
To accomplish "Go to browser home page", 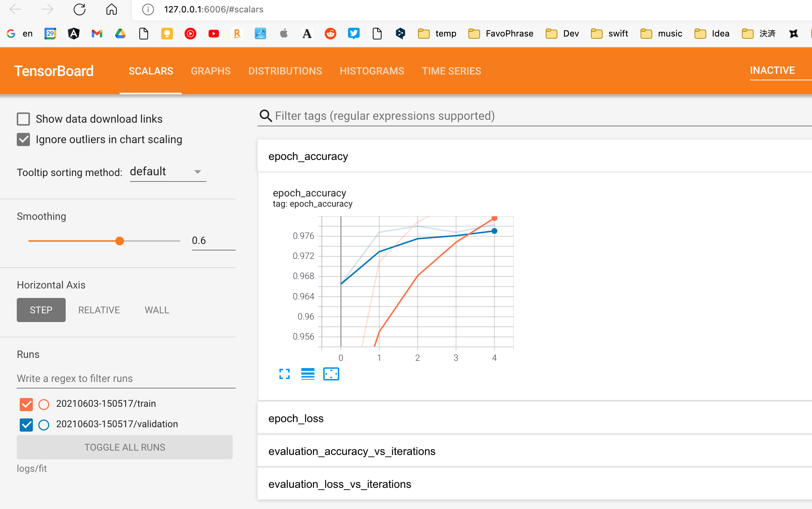I will pos(111,9).
